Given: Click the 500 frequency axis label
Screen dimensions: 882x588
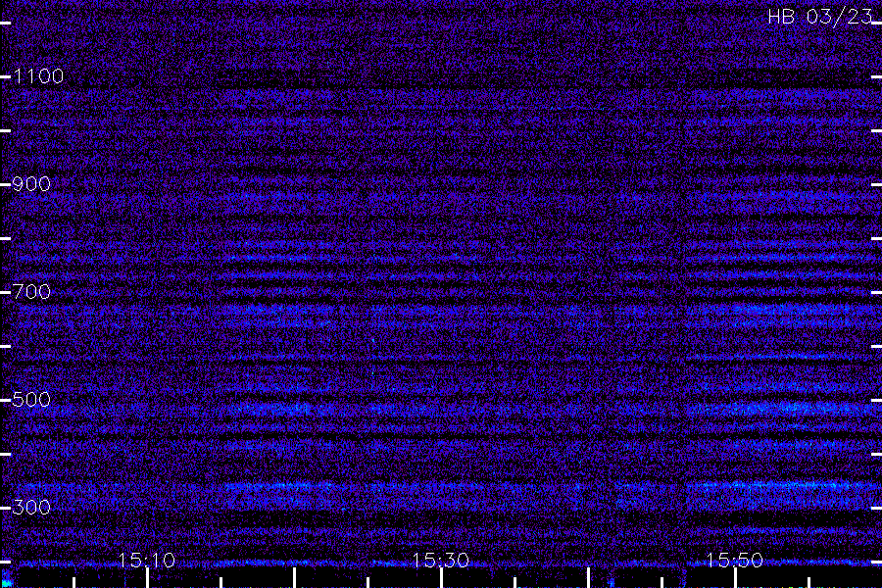Looking at the screenshot, I should [x=31, y=400].
